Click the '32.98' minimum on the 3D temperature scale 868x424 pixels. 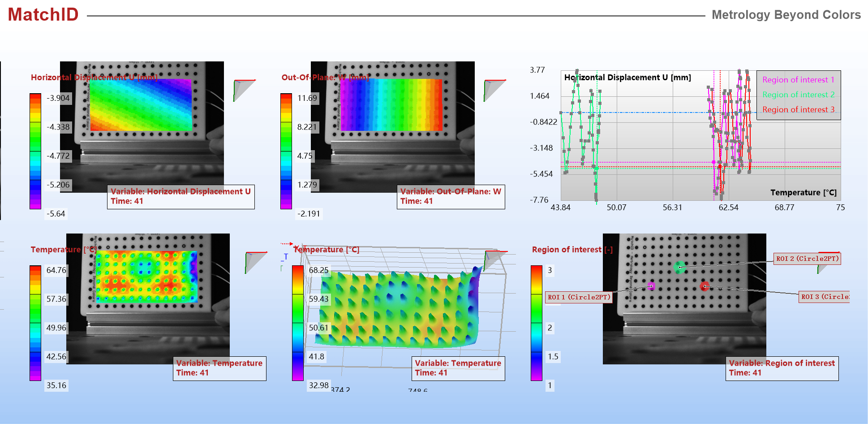(319, 385)
